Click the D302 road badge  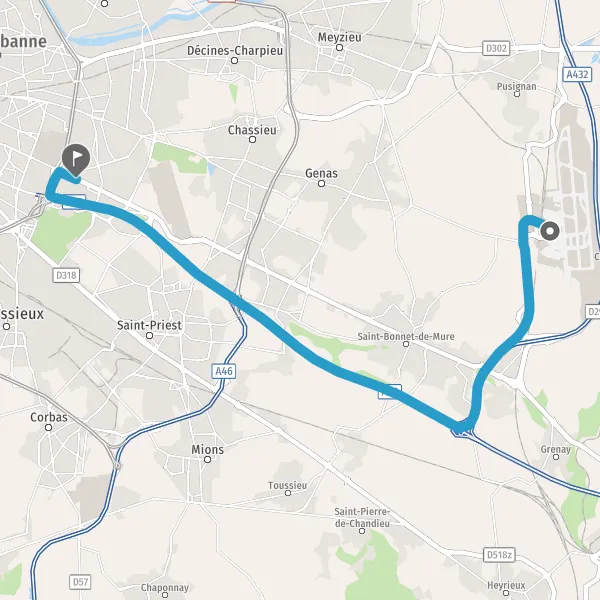pyautogui.click(x=496, y=49)
